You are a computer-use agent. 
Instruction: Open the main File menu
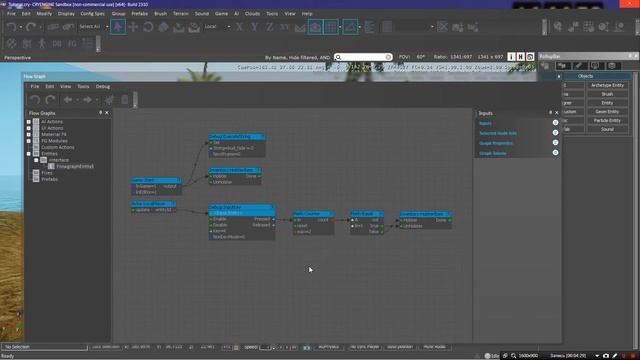pos(11,13)
